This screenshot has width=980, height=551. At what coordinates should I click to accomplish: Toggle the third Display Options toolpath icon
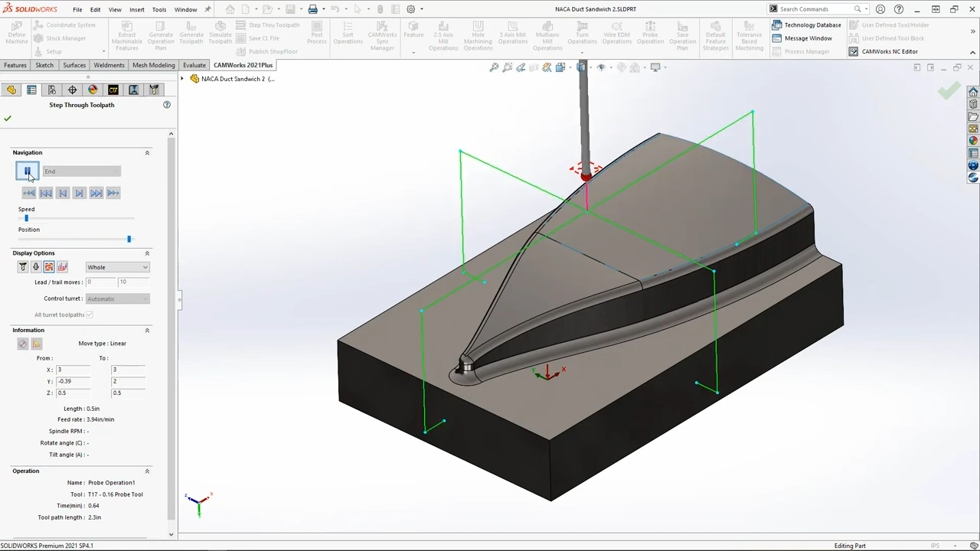click(x=49, y=267)
